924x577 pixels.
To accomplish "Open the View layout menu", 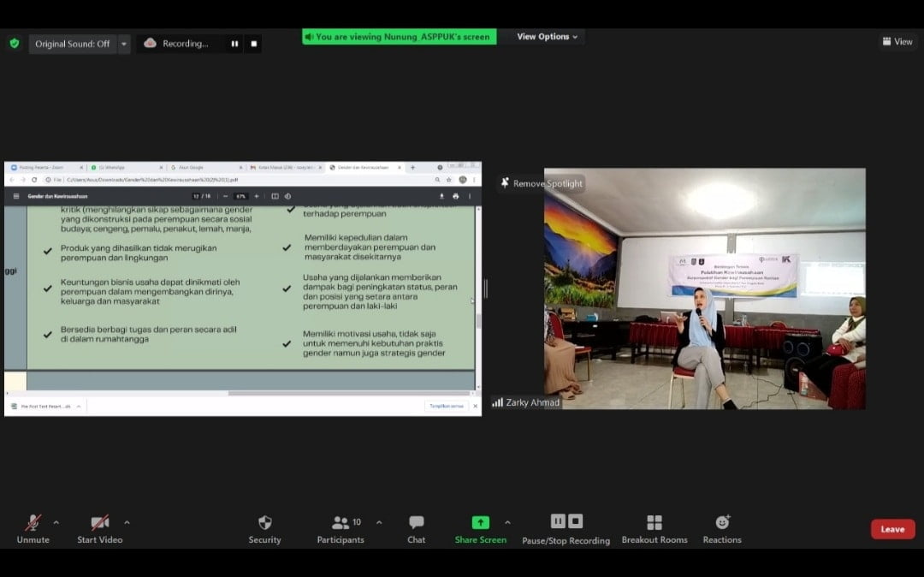I will [x=897, y=41].
